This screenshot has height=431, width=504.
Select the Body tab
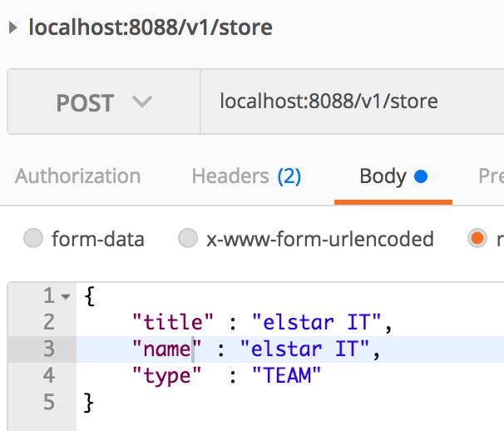(x=393, y=176)
